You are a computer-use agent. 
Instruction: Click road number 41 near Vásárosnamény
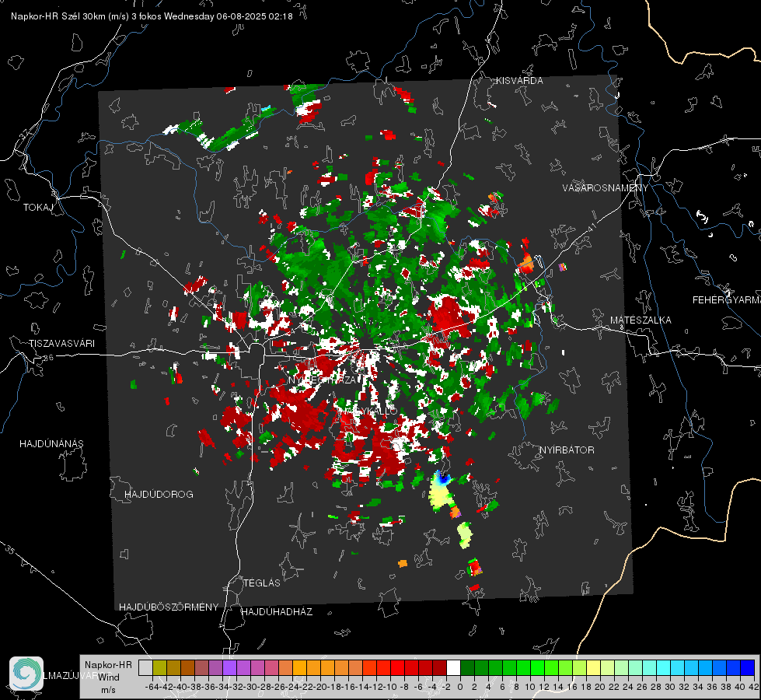[x=592, y=227]
